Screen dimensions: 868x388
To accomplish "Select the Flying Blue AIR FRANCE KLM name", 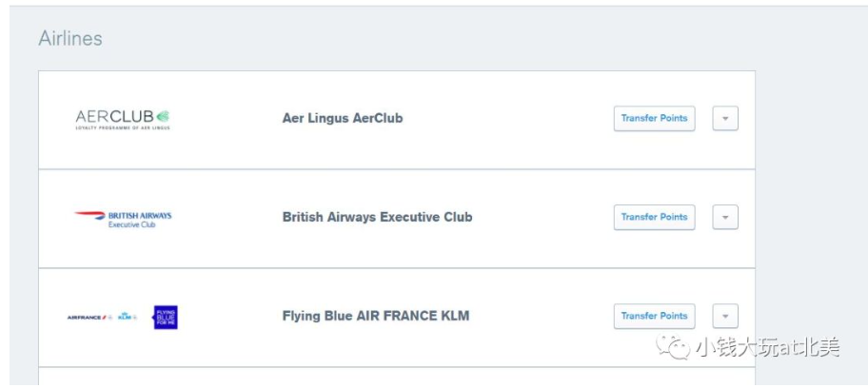I will (376, 316).
